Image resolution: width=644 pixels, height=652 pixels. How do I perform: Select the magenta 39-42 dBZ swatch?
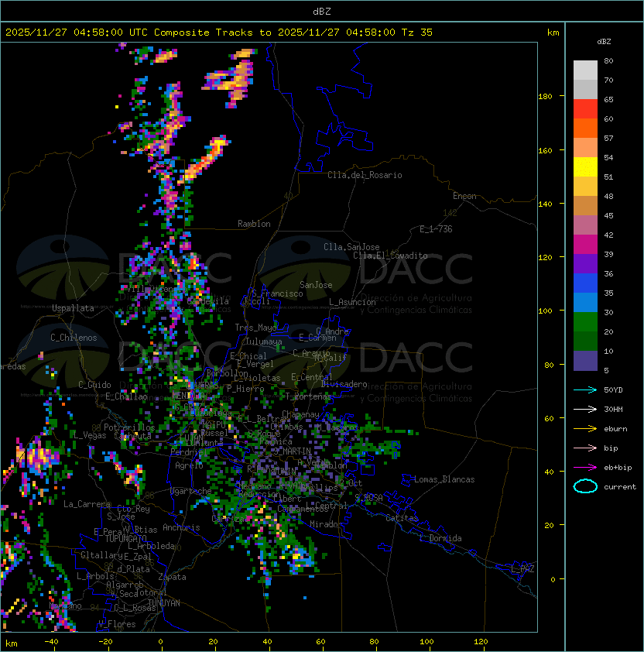585,245
